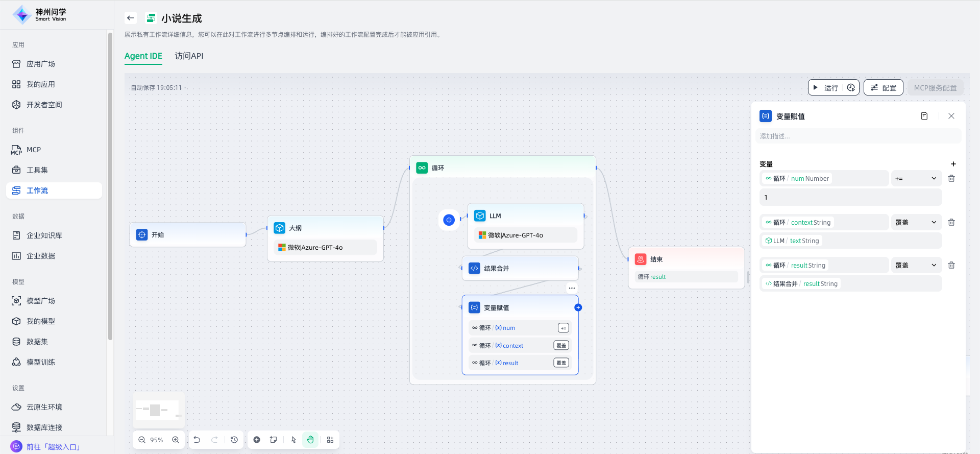The width and height of the screenshot is (980, 454).
Task: Click the 运行 button
Action: [x=826, y=88]
